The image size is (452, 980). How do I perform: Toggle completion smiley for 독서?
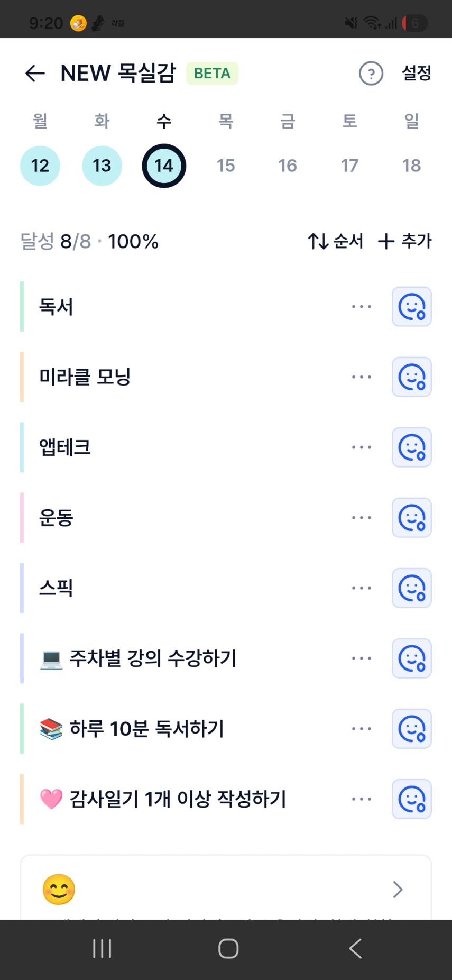tap(411, 307)
